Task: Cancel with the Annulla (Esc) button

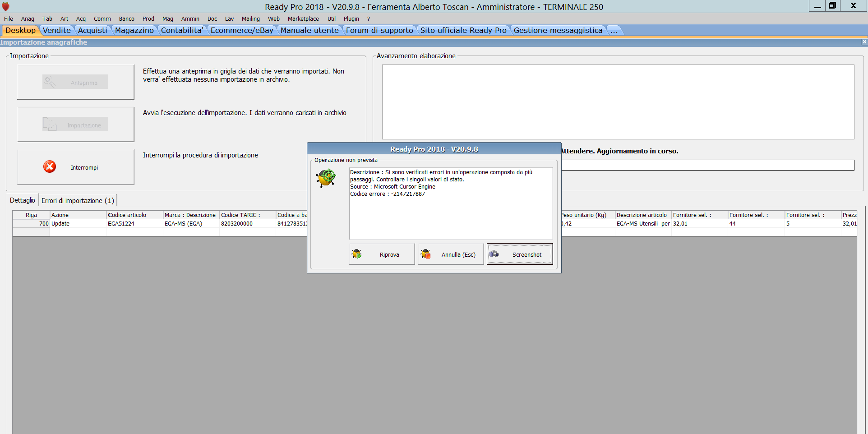Action: [x=451, y=254]
